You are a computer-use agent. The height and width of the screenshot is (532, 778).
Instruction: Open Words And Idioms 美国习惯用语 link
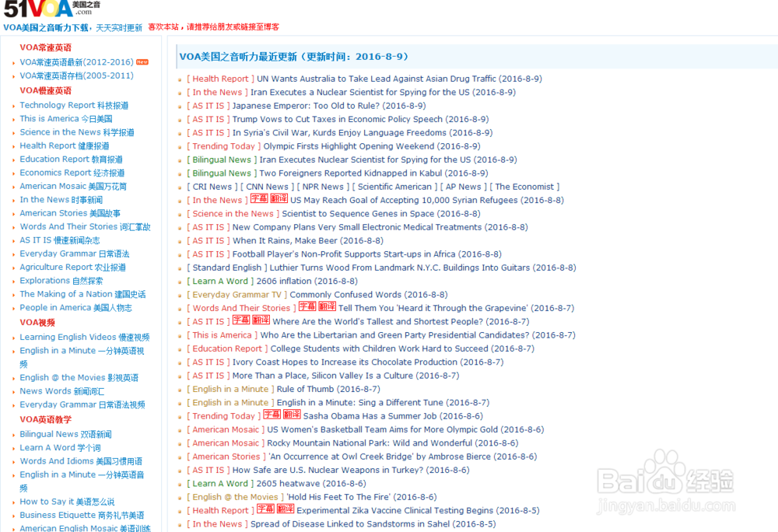81,460
